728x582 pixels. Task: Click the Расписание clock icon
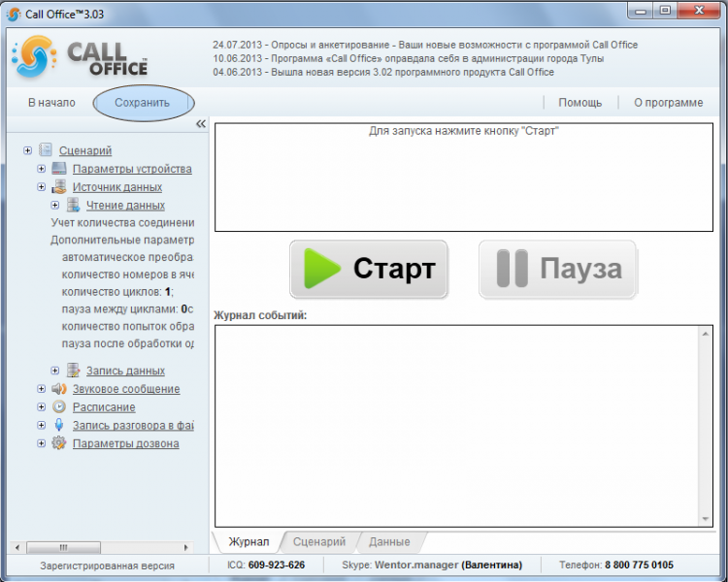coord(59,406)
